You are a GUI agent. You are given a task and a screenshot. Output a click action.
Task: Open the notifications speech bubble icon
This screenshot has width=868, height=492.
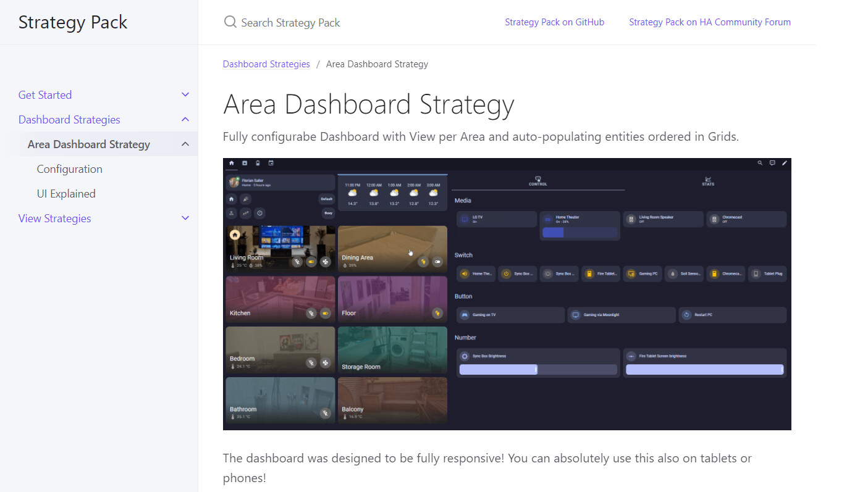[772, 163]
